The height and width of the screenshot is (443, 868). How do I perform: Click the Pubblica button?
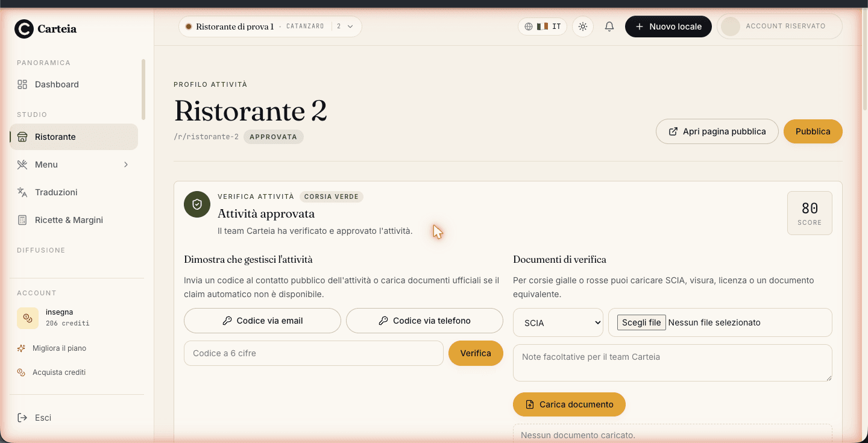(x=813, y=131)
